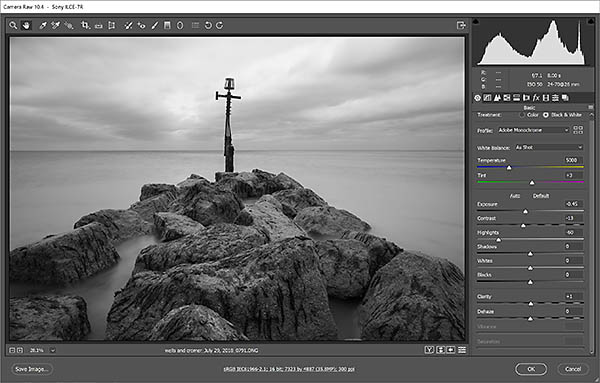Screen dimensions: 600x383
Task: Rotate image 90 degrees clockwise
Action: coord(220,26)
